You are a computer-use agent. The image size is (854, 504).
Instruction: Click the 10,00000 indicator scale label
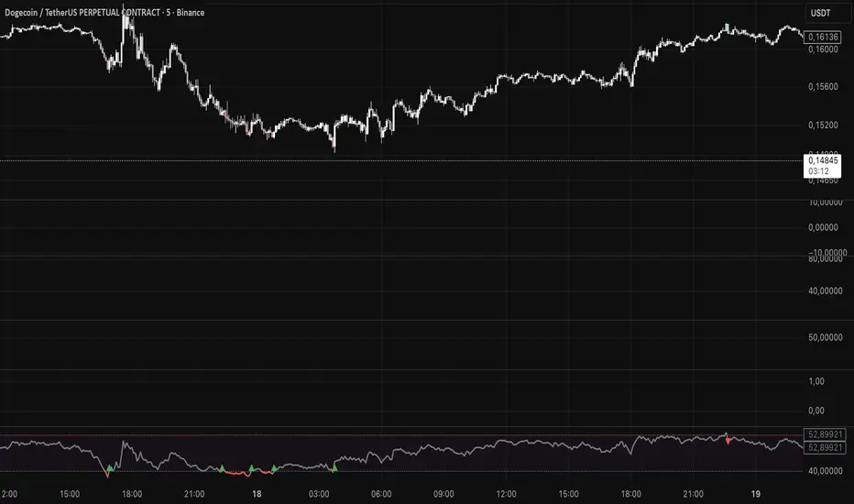pos(826,203)
